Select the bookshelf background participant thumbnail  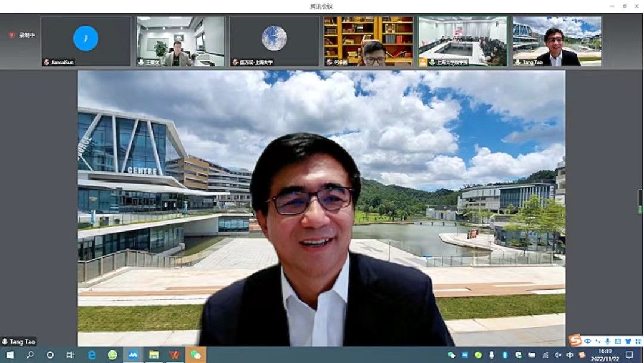pos(369,41)
